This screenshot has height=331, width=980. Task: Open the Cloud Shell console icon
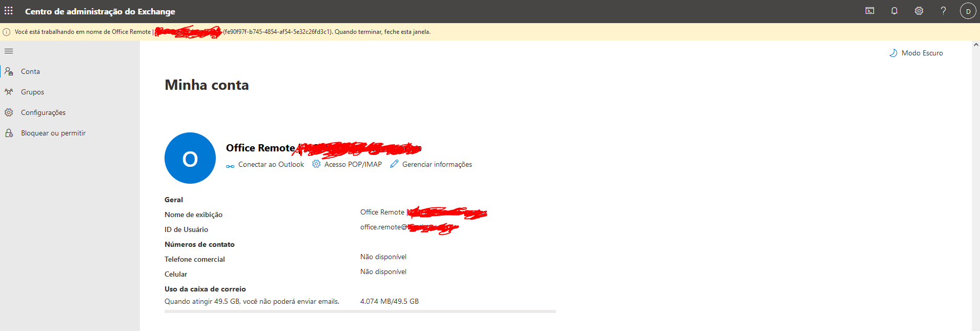870,11
